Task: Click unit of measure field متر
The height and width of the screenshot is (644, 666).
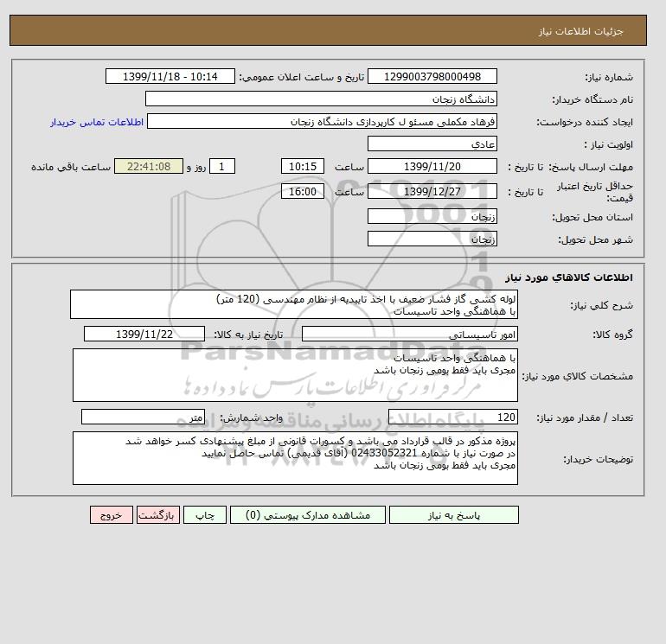Action: (x=143, y=418)
